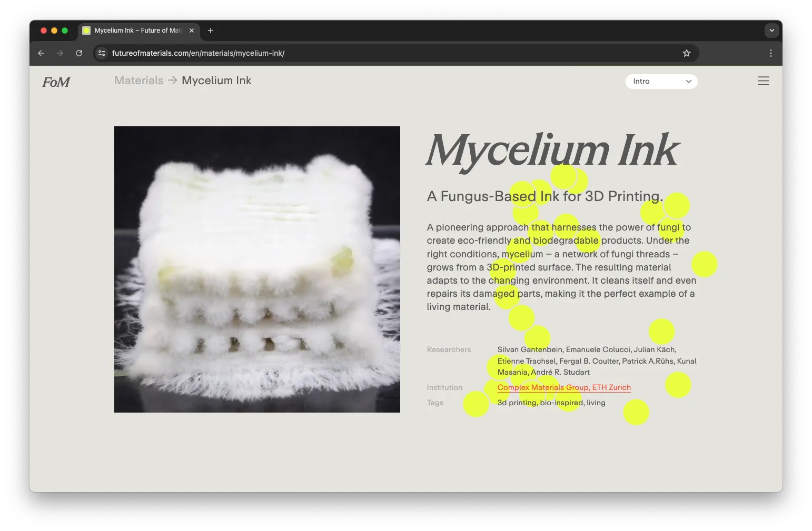Click the mycelium sample photo
The image size is (812, 531).
pyautogui.click(x=257, y=269)
